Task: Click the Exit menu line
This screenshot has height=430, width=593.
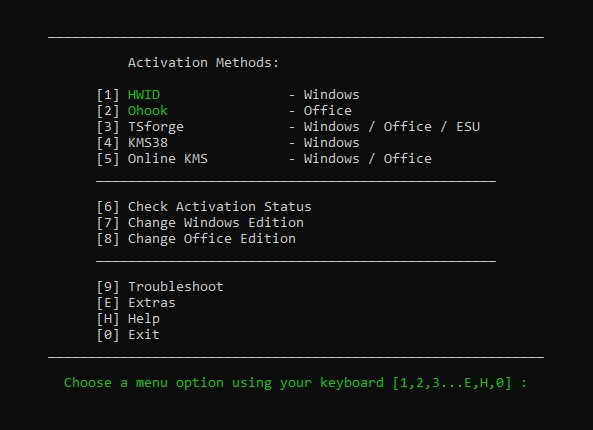Action: pos(144,334)
